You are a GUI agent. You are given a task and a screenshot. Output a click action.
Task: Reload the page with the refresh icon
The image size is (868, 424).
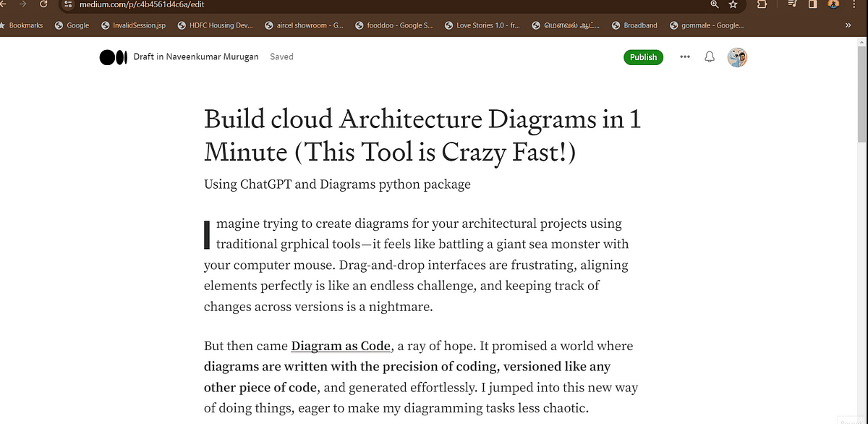point(44,4)
